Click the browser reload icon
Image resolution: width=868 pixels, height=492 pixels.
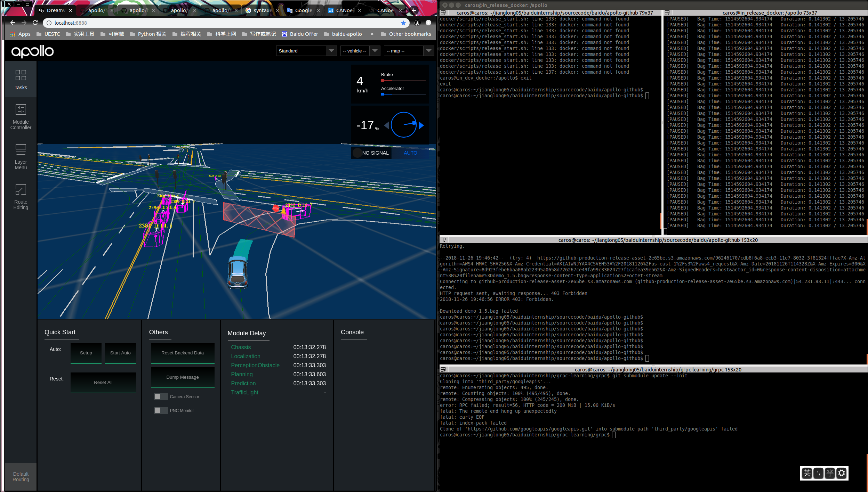(35, 23)
